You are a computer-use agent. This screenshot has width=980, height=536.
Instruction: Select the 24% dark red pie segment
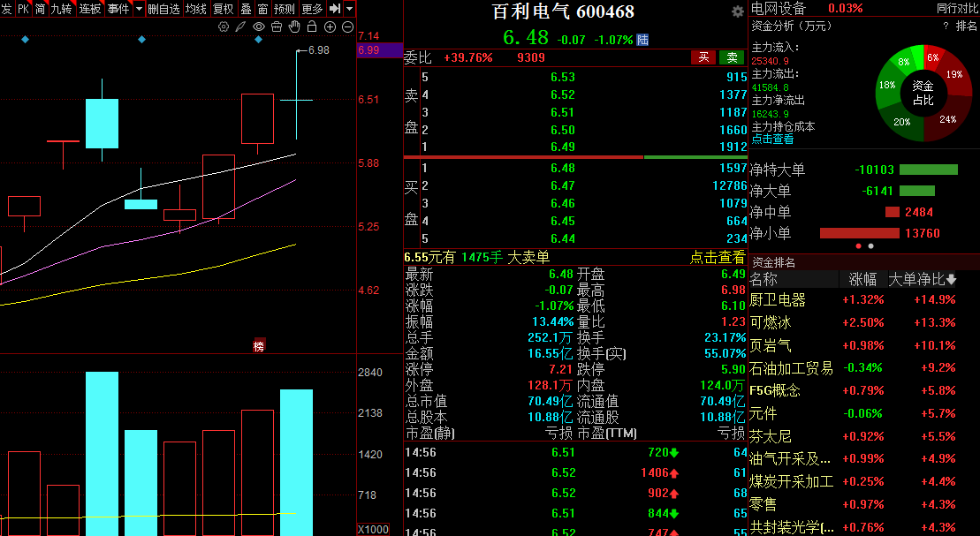coord(947,119)
